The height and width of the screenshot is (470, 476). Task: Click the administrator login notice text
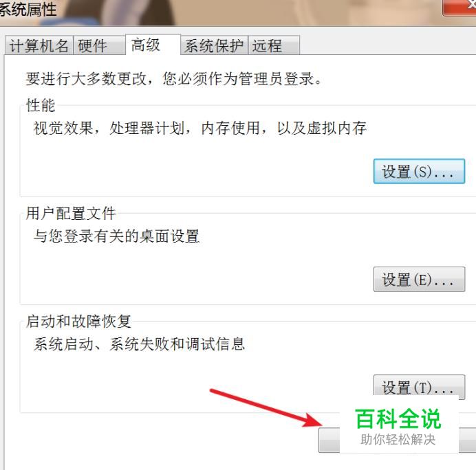click(x=173, y=79)
